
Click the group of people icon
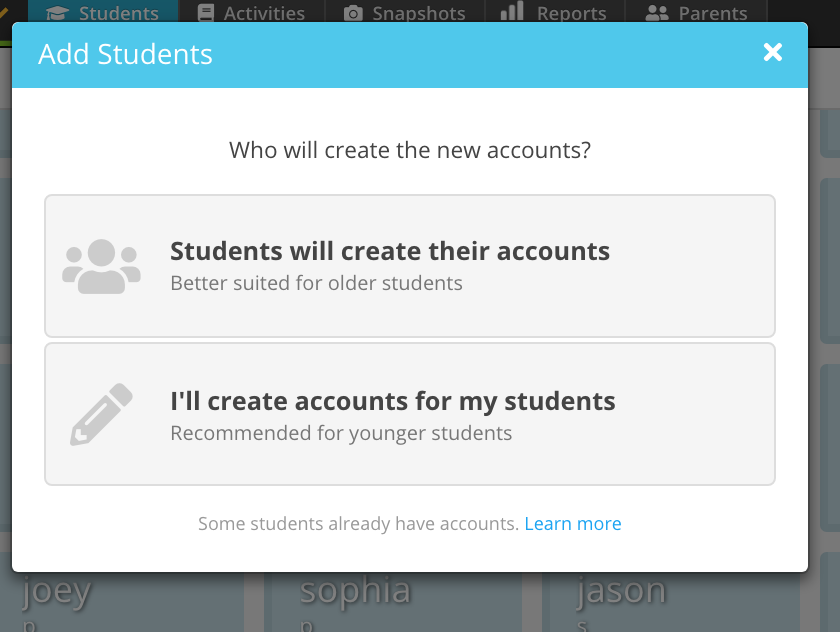click(x=101, y=266)
